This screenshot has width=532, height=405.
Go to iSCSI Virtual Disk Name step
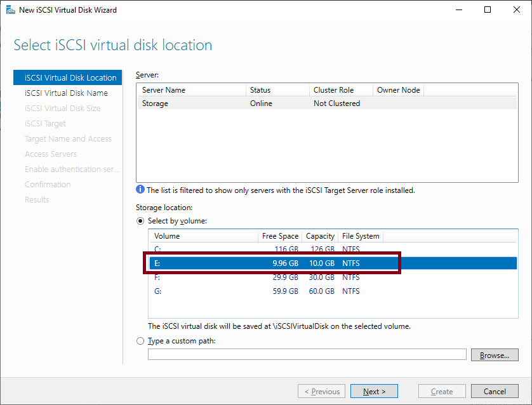67,93
